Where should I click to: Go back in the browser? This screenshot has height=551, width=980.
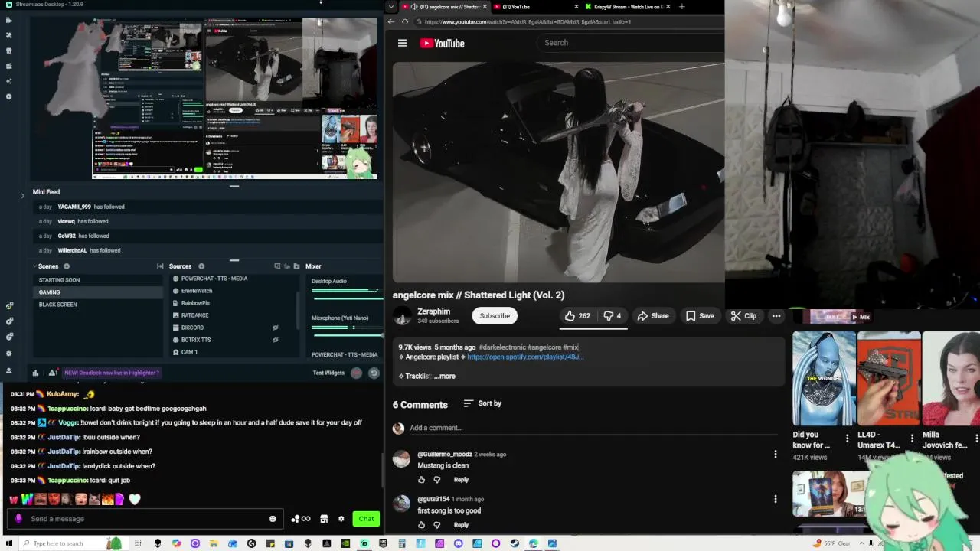click(x=391, y=21)
